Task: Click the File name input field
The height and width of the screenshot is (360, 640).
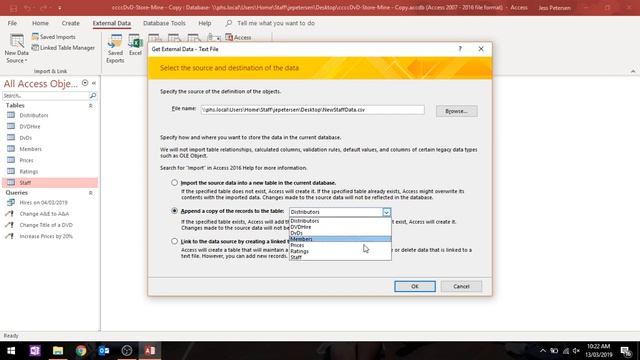Action: (x=312, y=110)
